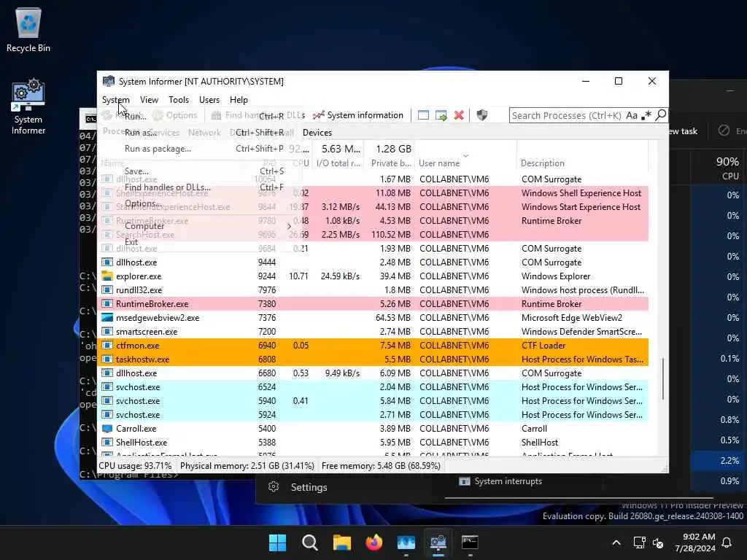Select dllhost.exe row with PID 6680
This screenshot has width=747, height=560.
click(373, 373)
